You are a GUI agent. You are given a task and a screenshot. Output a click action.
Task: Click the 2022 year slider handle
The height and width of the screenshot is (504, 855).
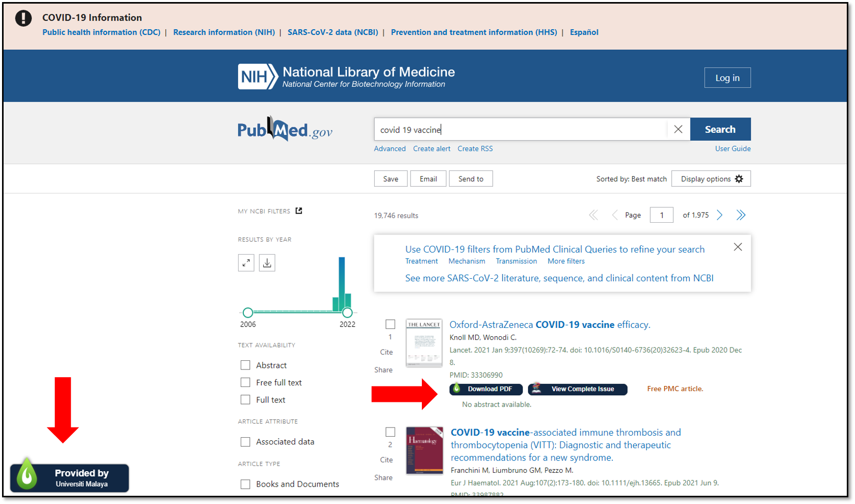pyautogui.click(x=347, y=312)
